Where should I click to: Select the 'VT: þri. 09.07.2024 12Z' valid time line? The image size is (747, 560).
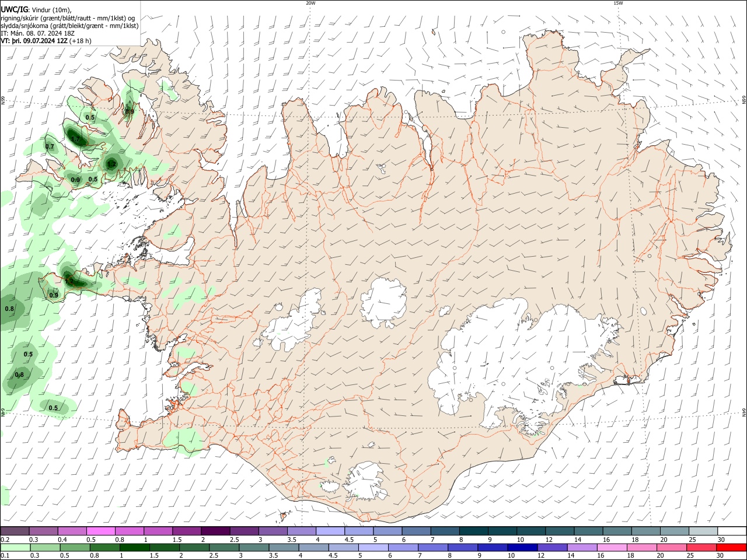[x=34, y=41]
